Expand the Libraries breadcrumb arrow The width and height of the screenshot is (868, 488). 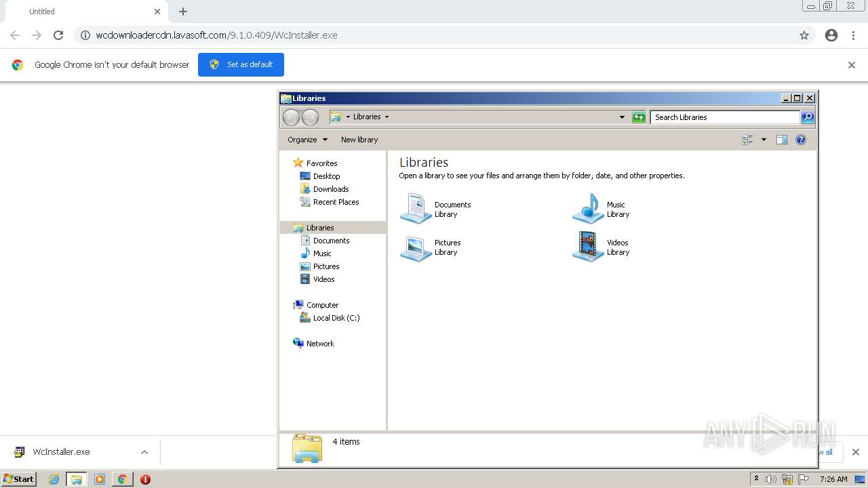coord(387,117)
